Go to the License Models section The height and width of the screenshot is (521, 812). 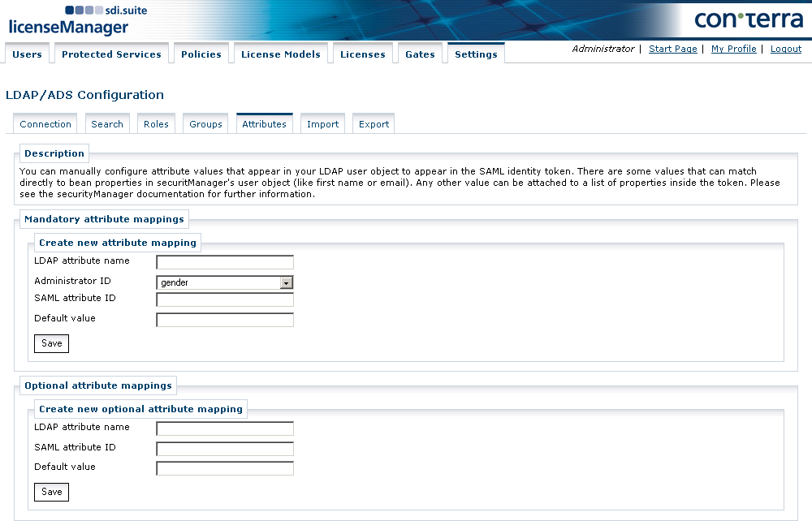280,54
